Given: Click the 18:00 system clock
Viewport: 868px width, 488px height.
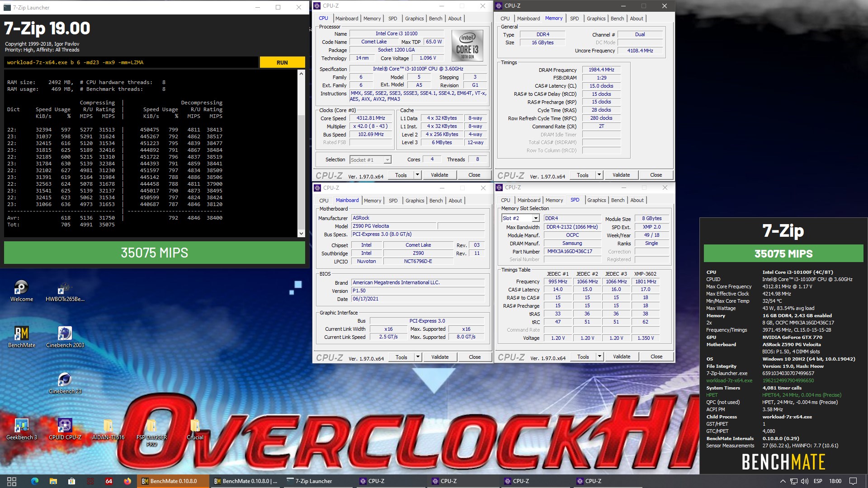Looking at the screenshot, I should pyautogui.click(x=835, y=481).
